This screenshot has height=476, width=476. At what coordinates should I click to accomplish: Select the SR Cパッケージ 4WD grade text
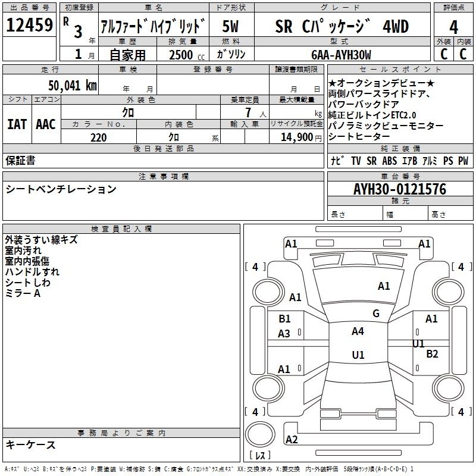point(342,27)
